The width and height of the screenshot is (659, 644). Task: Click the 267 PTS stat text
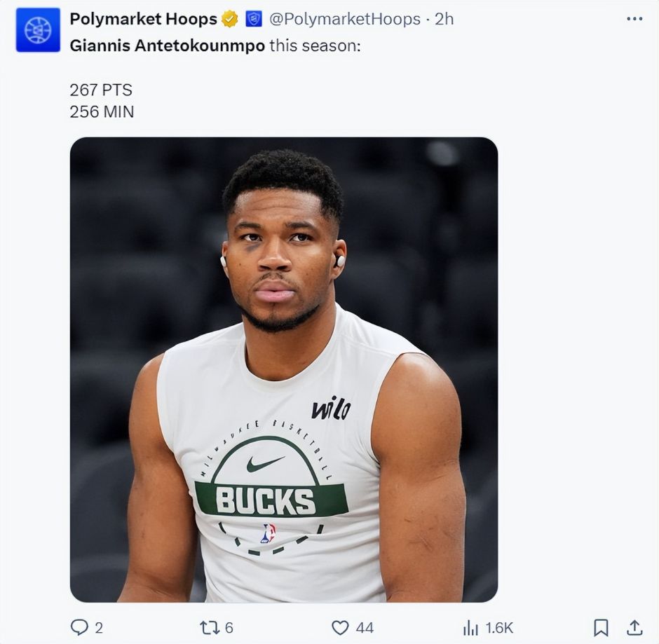[x=101, y=90]
